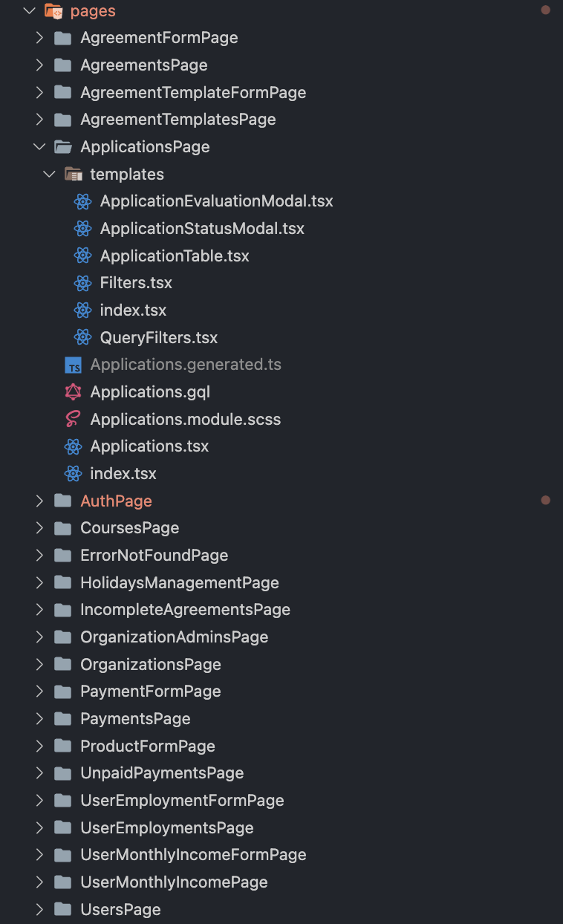
Task: Collapse the ApplicationsPage folder chevron
Action: click(x=39, y=147)
